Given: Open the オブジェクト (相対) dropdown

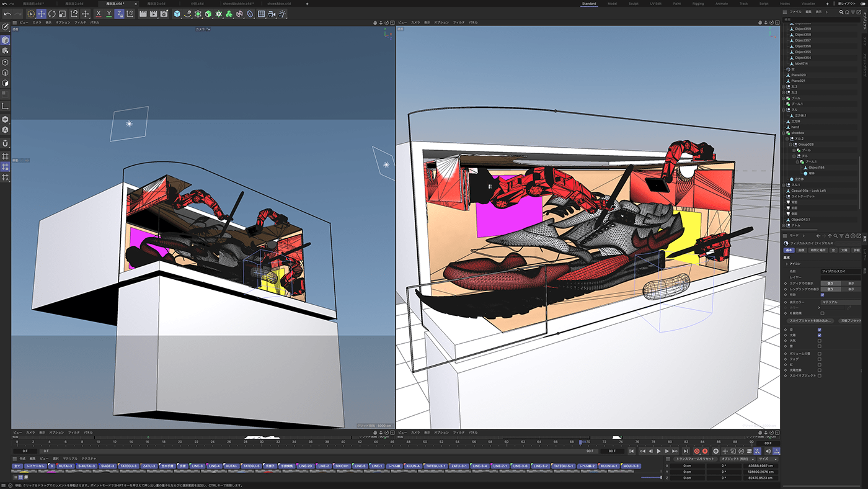Looking at the screenshot, I should (738, 459).
